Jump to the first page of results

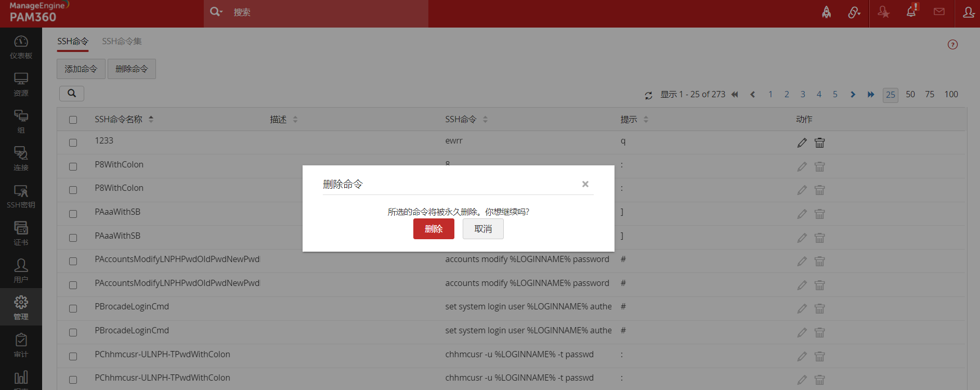[735, 95]
